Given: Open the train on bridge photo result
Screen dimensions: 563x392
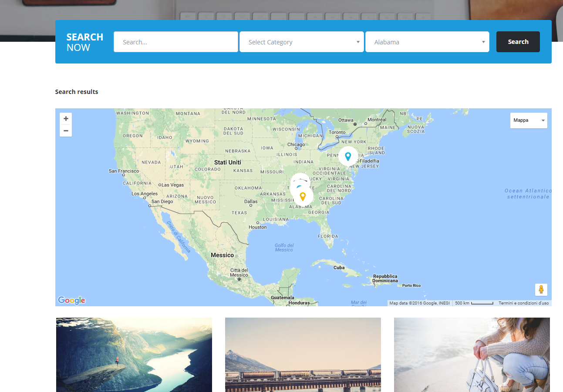Looking at the screenshot, I should click(x=303, y=355).
